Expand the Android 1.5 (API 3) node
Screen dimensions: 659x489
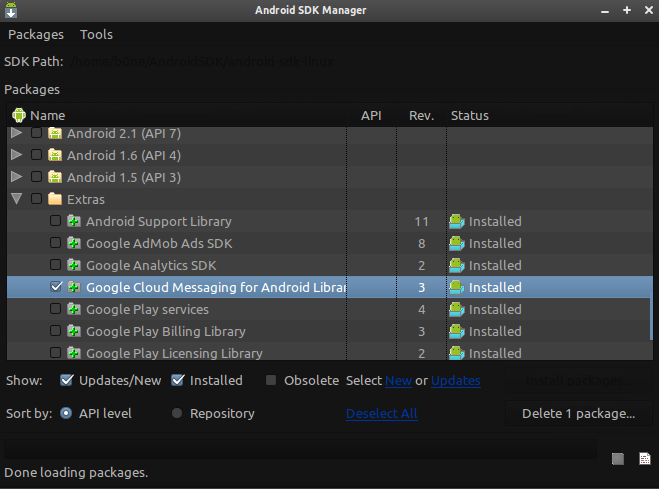pos(16,176)
